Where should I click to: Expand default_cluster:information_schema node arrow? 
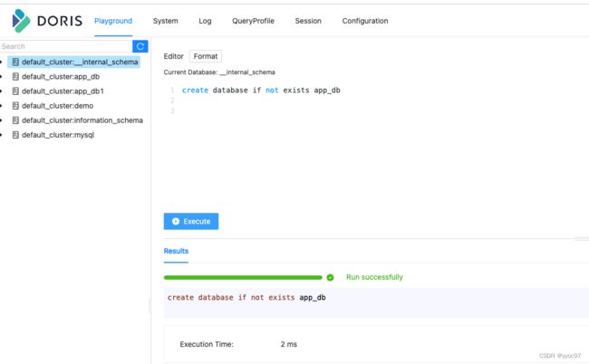coord(2,120)
